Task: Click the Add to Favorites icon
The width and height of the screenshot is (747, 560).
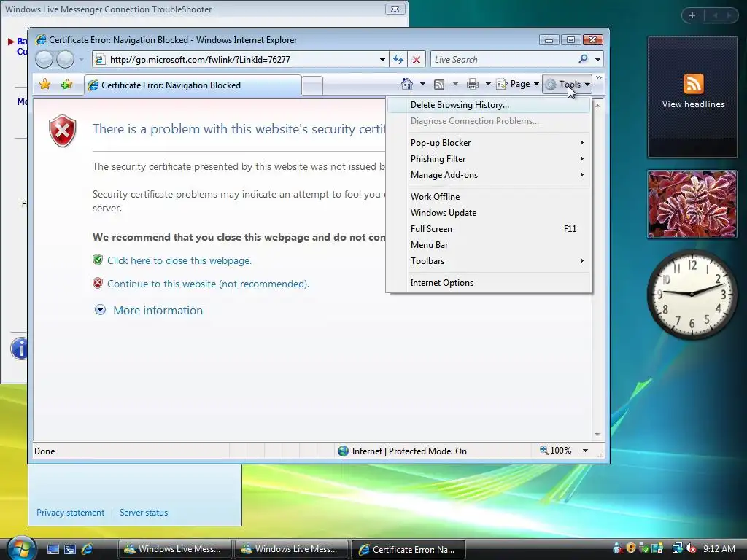Action: click(66, 85)
